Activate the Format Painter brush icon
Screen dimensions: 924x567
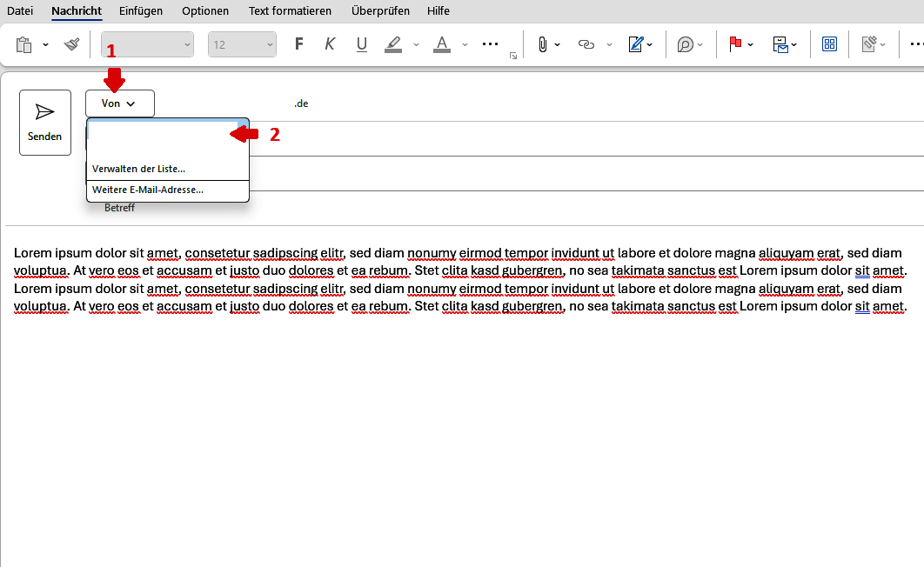(71, 43)
